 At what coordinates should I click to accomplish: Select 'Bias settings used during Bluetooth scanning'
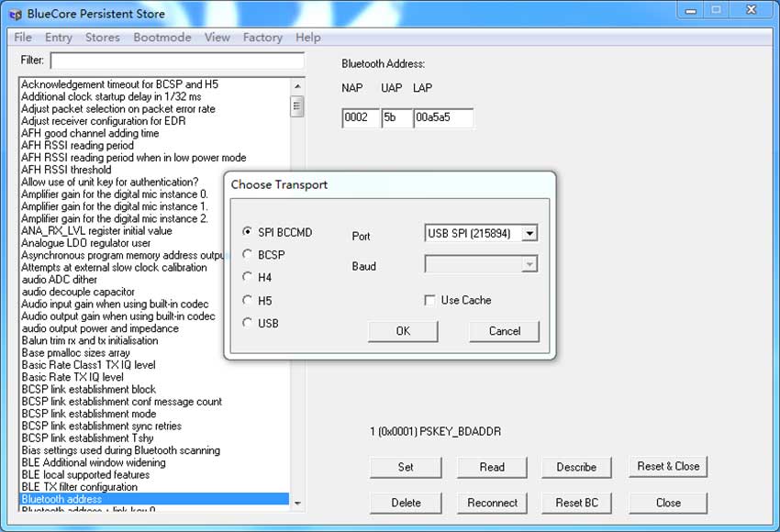[x=121, y=450]
